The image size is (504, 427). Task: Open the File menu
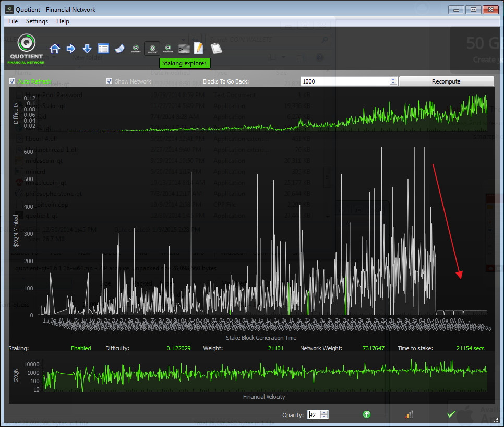pos(13,21)
